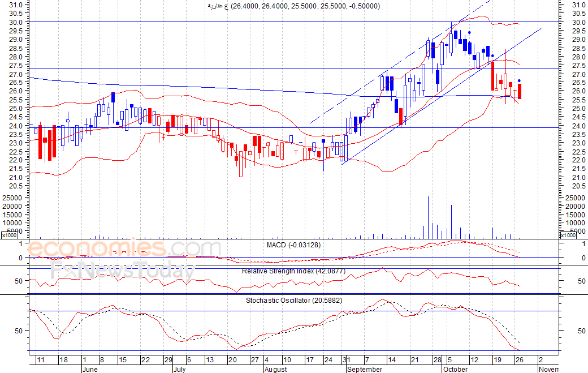Click the June month label
The width and height of the screenshot is (588, 373).
[90, 369]
